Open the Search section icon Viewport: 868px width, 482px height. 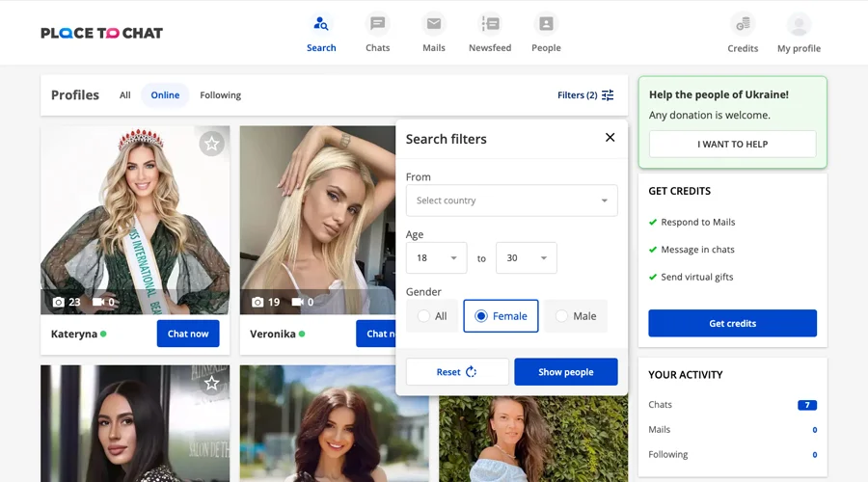point(321,24)
